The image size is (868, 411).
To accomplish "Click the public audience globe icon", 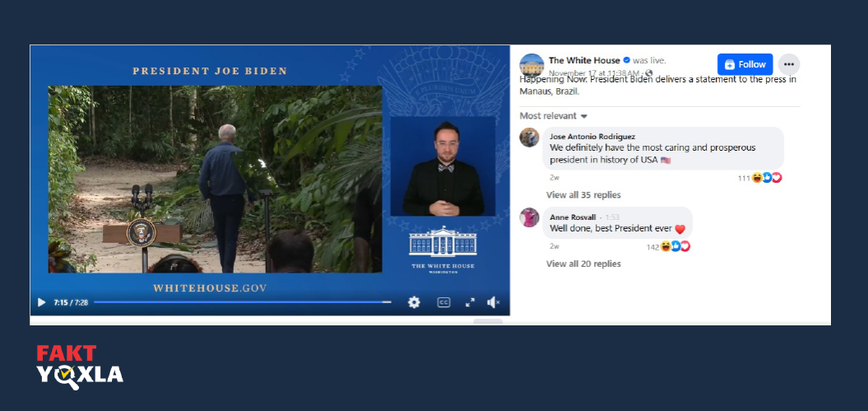I will click(649, 73).
